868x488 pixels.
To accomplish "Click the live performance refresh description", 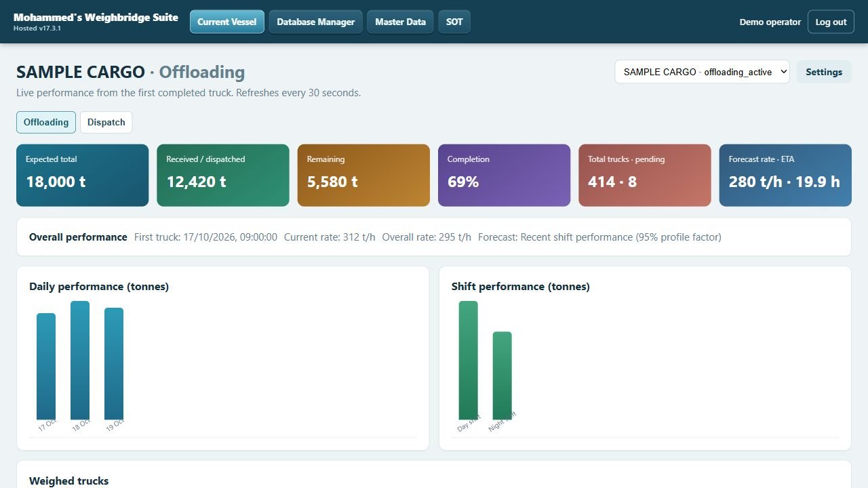I will (189, 93).
